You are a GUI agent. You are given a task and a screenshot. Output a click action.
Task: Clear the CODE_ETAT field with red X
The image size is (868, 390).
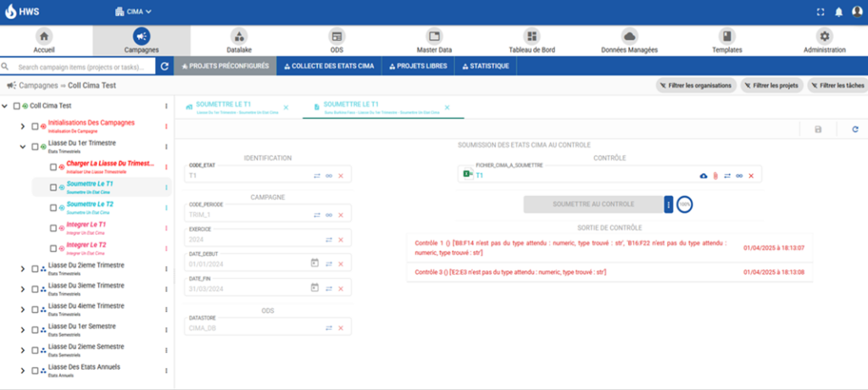[x=341, y=175]
